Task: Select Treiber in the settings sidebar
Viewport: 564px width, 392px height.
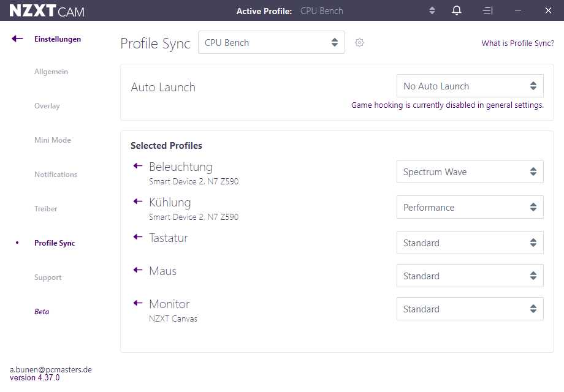Action: (46, 209)
